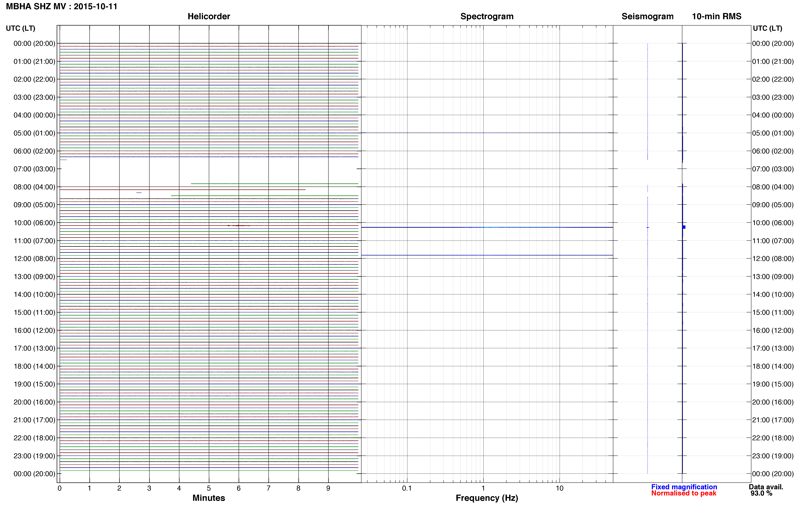Click the '9' minutes tick label

coord(328,488)
